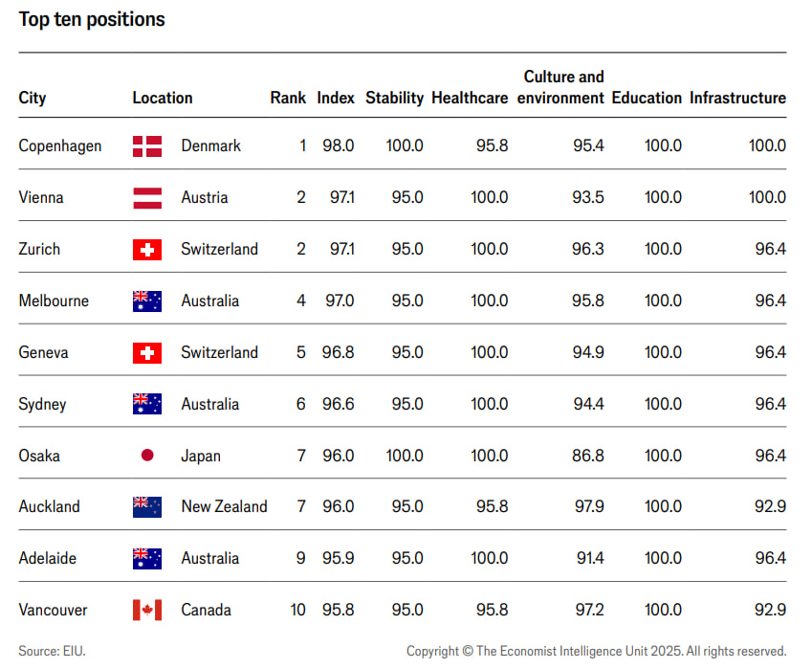
Task: Click Osaka's culture score 86.8
Action: pos(588,456)
